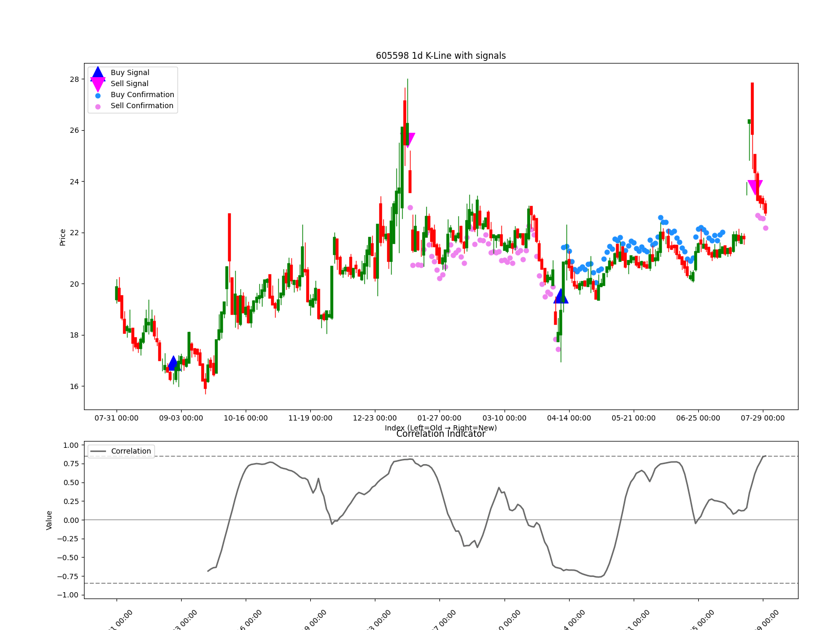Click the correlation tick label '−0.50'
The width and height of the screenshot is (840, 630).
[67, 558]
